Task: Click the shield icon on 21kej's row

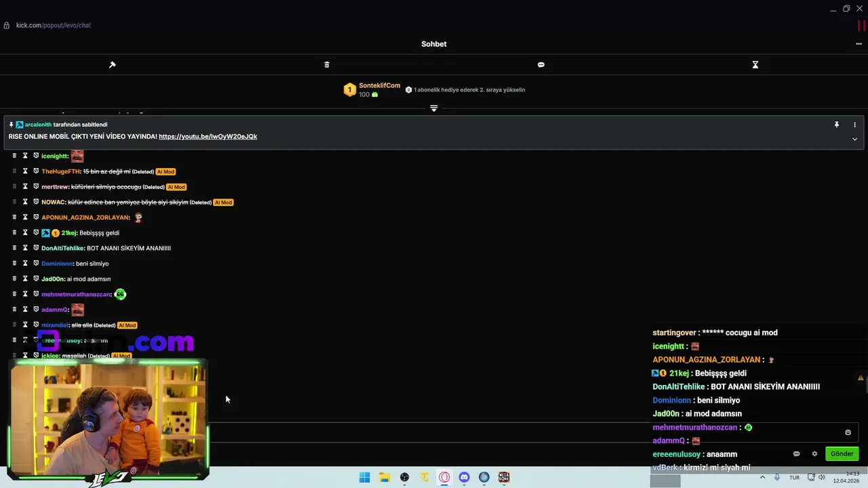Action: tap(36, 232)
